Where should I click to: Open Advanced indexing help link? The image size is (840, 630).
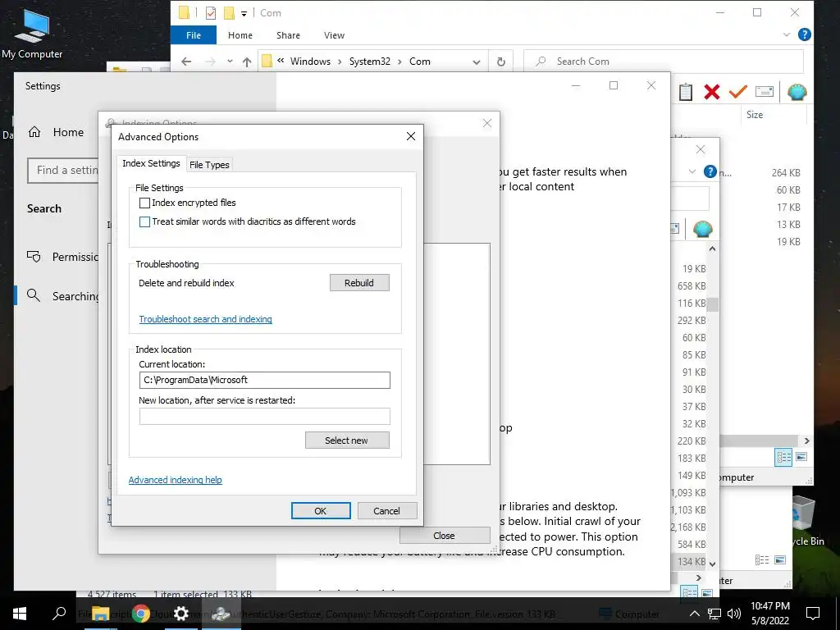pyautogui.click(x=176, y=480)
